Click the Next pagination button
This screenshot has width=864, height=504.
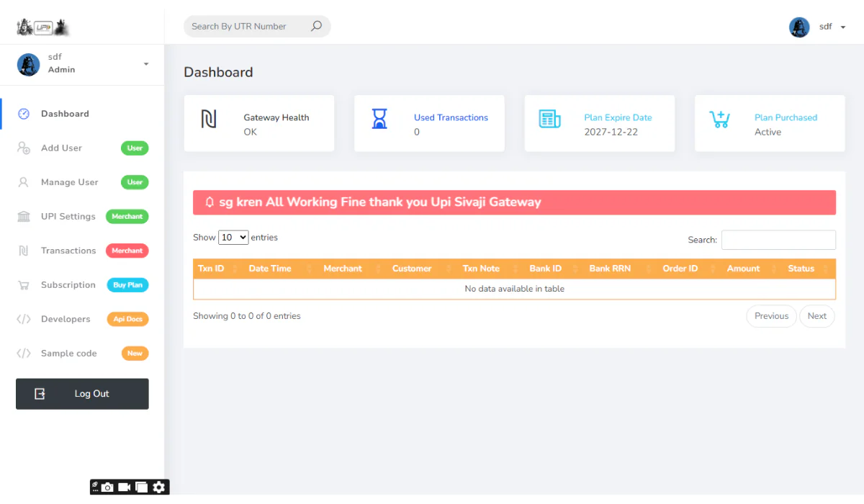(817, 316)
